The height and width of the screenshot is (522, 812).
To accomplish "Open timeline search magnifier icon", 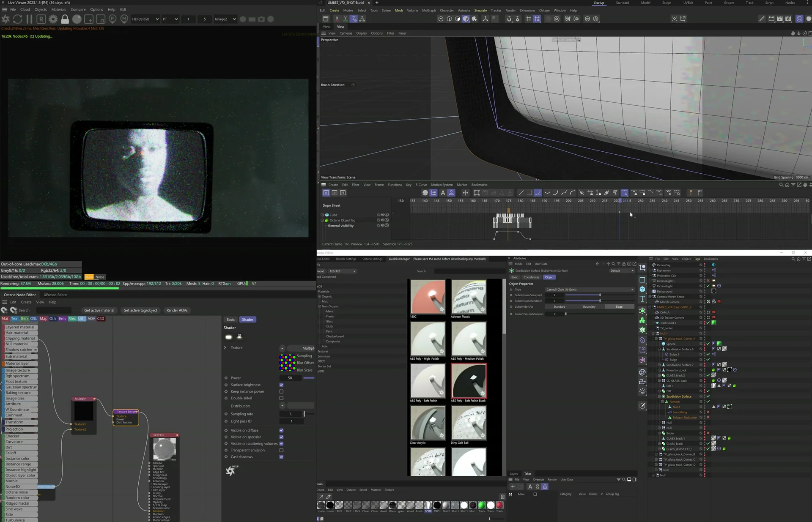I will point(781,185).
